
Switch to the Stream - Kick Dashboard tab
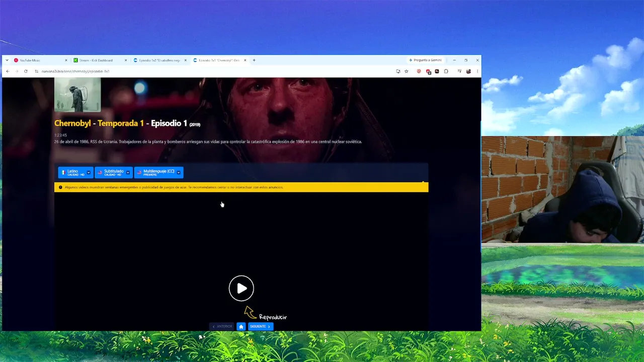click(x=100, y=60)
